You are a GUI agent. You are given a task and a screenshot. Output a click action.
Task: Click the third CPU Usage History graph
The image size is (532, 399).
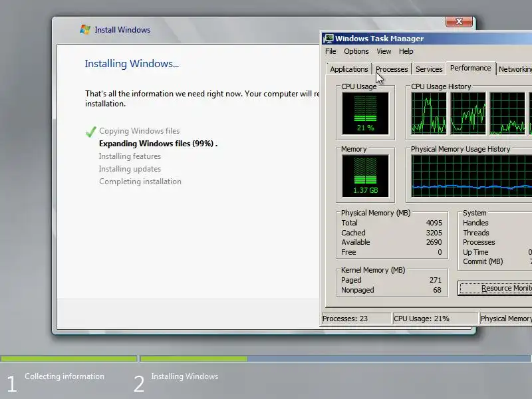pos(507,114)
